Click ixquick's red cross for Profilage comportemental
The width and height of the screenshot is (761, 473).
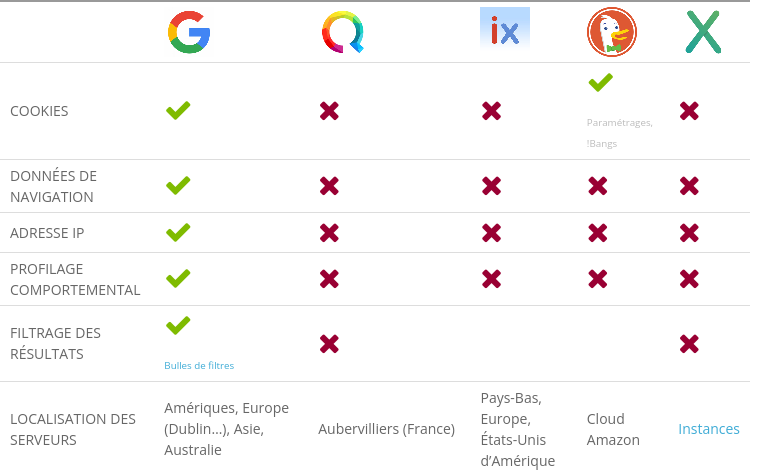tap(491, 279)
